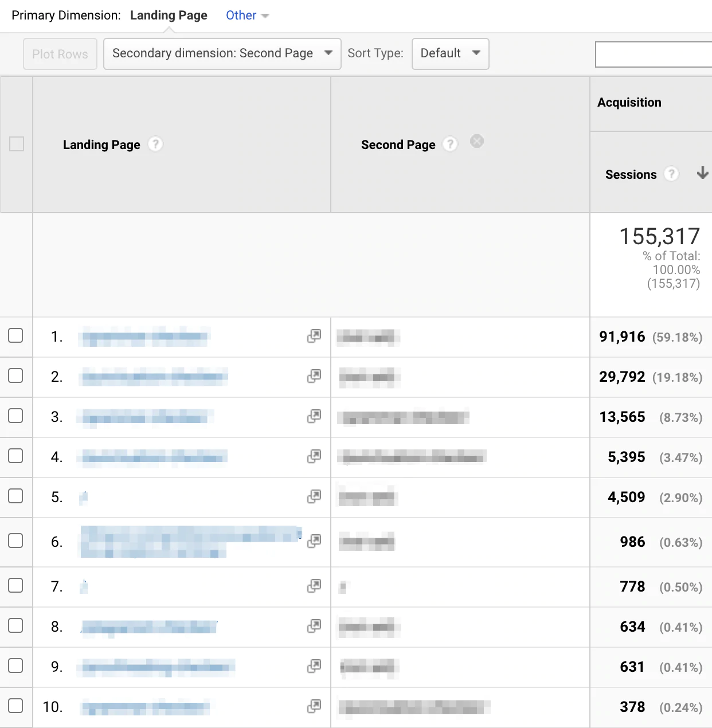
Task: Click the Plot Rows button
Action: click(60, 54)
